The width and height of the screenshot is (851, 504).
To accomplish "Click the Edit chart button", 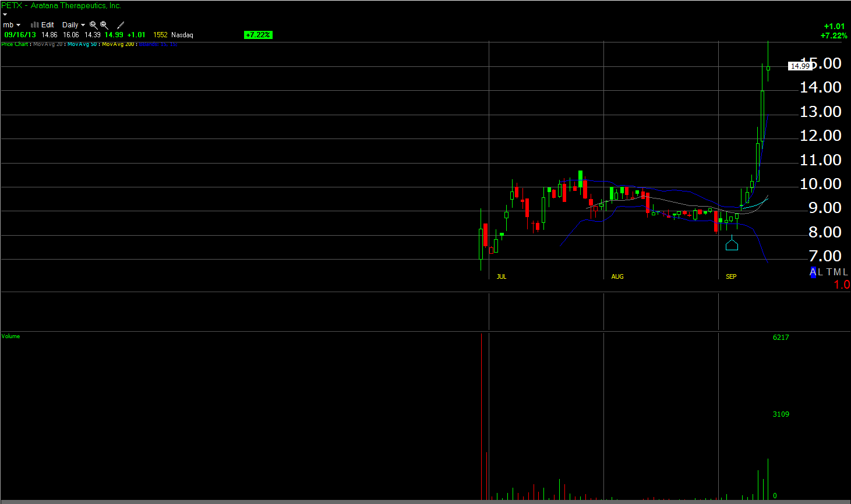I will (x=48, y=25).
